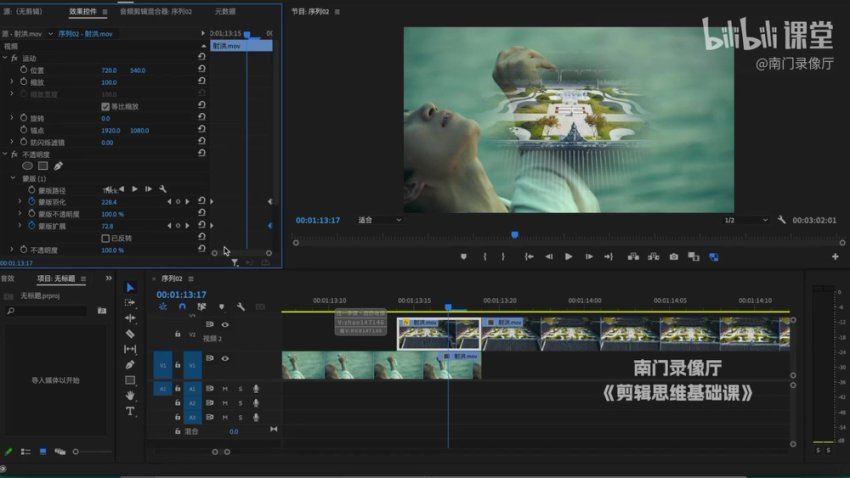Open the 音频剪辑混合器 audio clip mixer tab
Screen dimensions: 850x478
[155, 11]
